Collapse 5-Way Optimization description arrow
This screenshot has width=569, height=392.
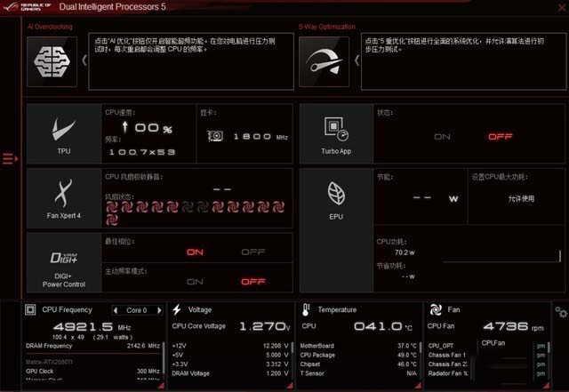pos(357,60)
